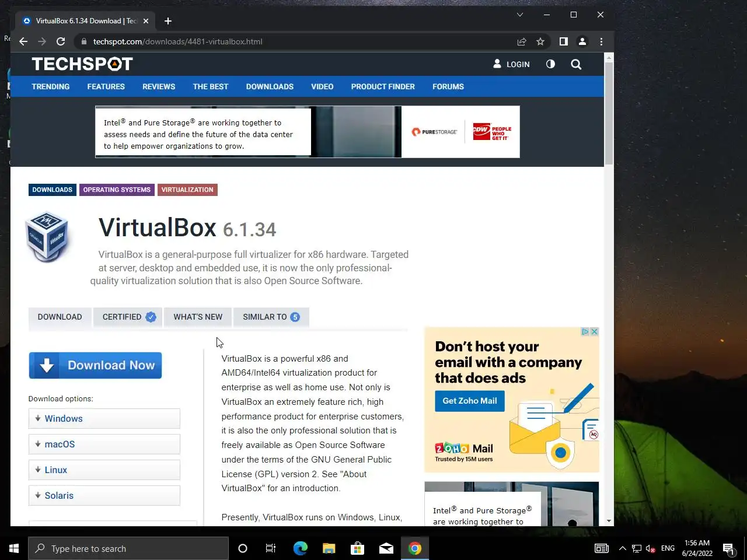Choose the Solaris download option
The width and height of the screenshot is (747, 560).
[104, 495]
